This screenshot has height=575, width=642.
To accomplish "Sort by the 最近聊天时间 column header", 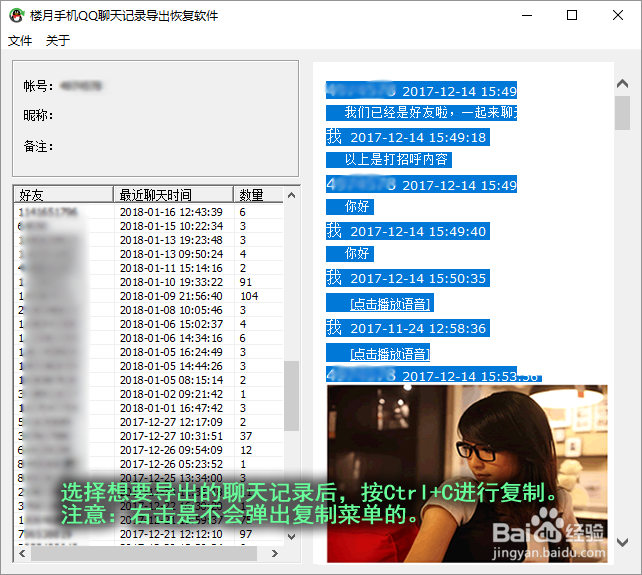I will tap(174, 195).
